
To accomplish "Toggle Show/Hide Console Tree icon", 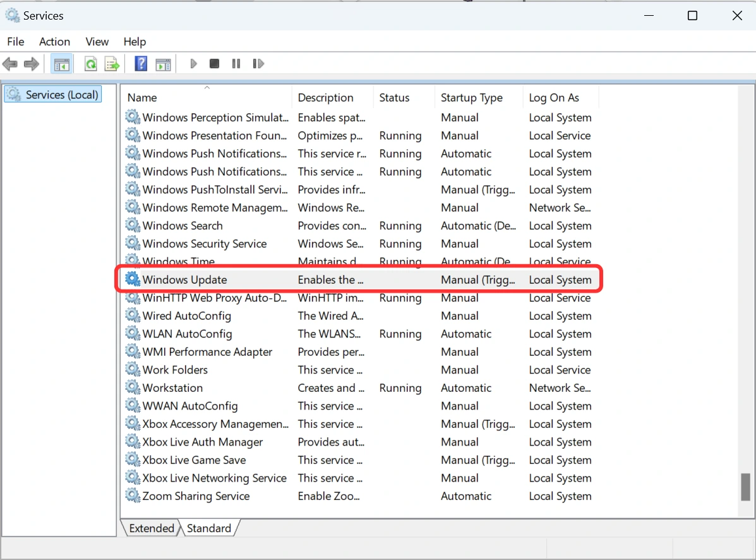I will 62,64.
